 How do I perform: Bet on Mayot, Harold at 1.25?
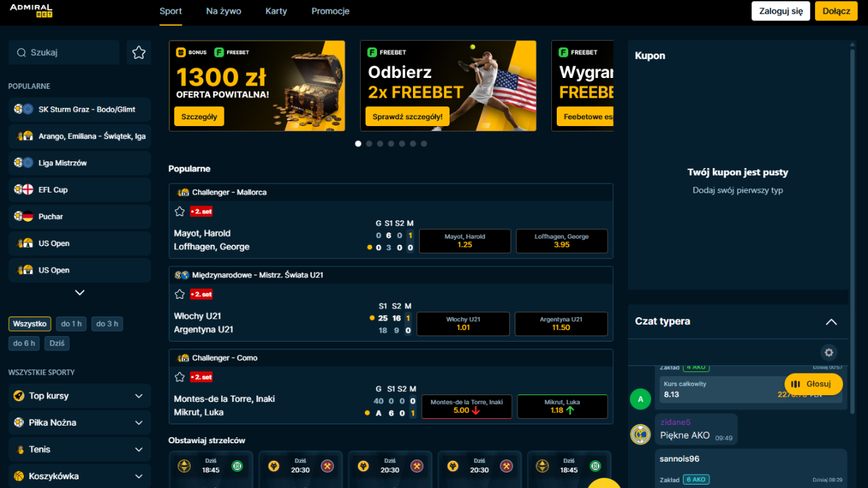coord(465,241)
